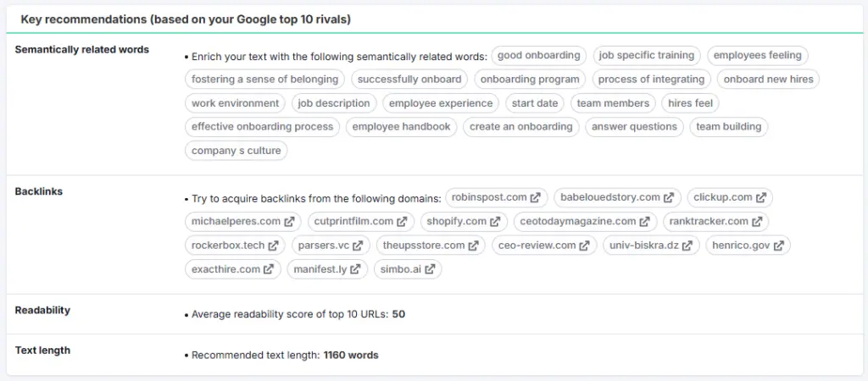Open the ceotodaymagazine.com domain link
The width and height of the screenshot is (868, 381).
pos(576,222)
